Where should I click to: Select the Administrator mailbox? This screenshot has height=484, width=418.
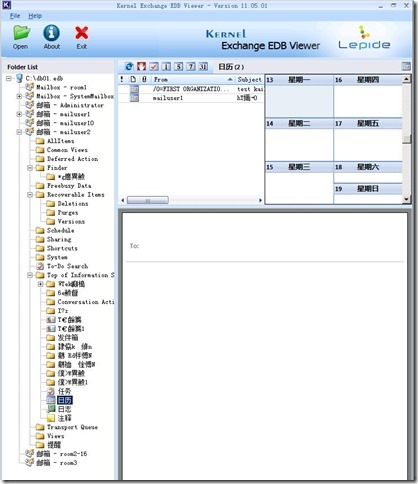(70, 105)
